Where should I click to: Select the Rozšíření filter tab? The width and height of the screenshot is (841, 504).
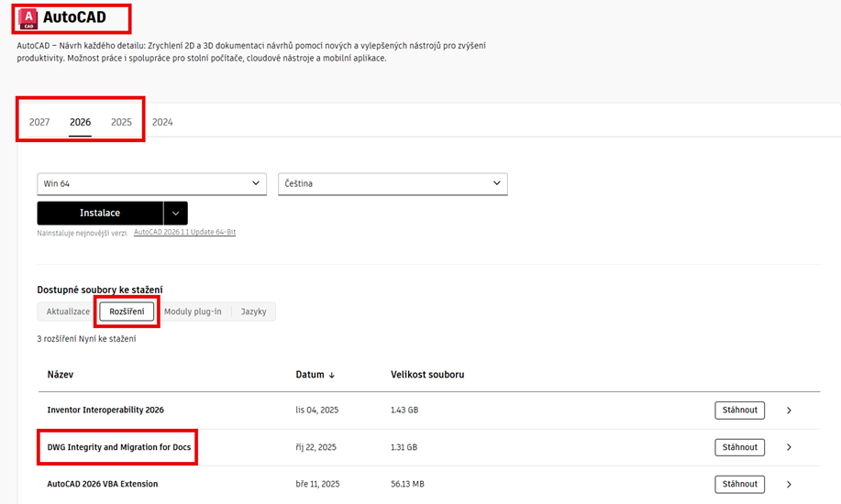127,312
